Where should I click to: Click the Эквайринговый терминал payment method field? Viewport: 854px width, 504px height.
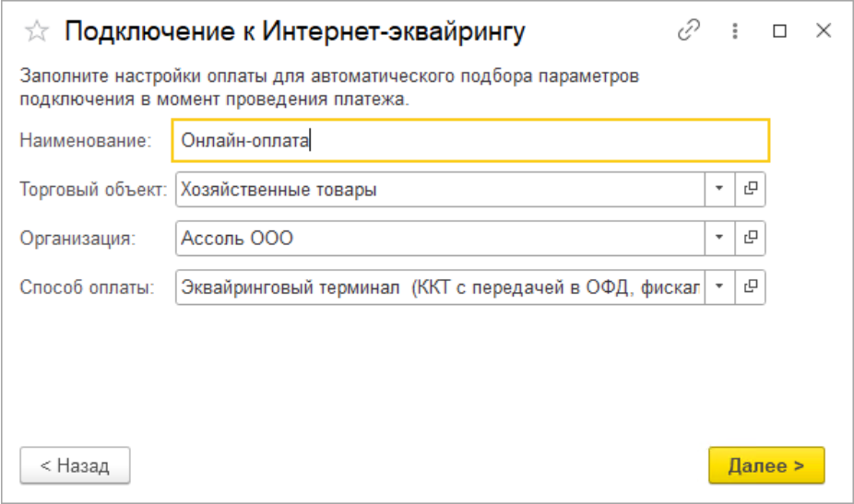click(x=438, y=287)
